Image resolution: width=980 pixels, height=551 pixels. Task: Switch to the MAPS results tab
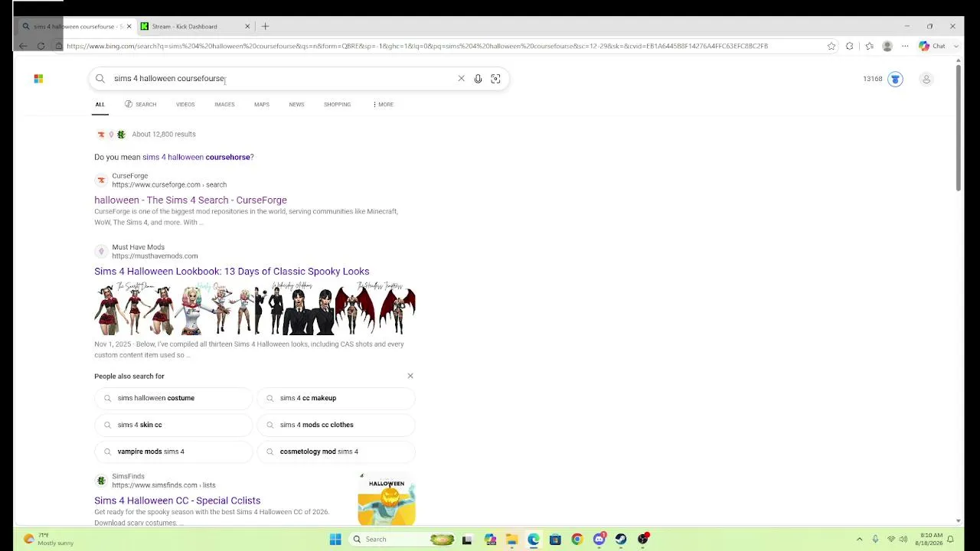tap(262, 104)
